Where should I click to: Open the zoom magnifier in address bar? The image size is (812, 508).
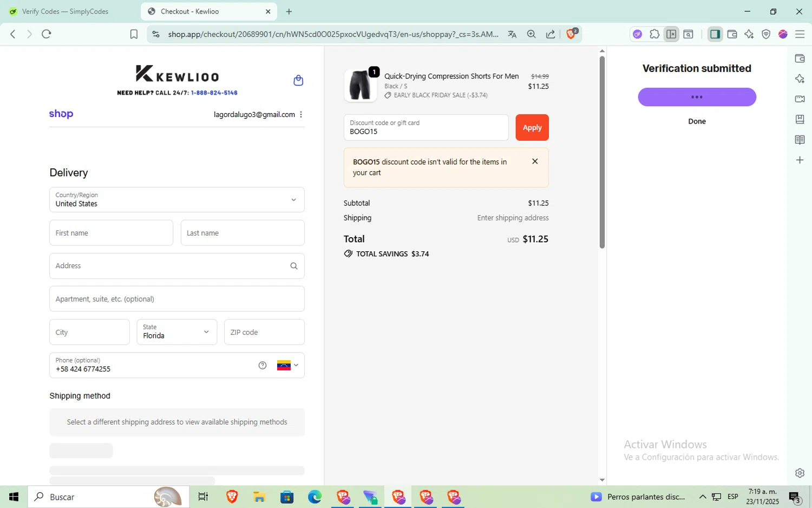[532, 34]
